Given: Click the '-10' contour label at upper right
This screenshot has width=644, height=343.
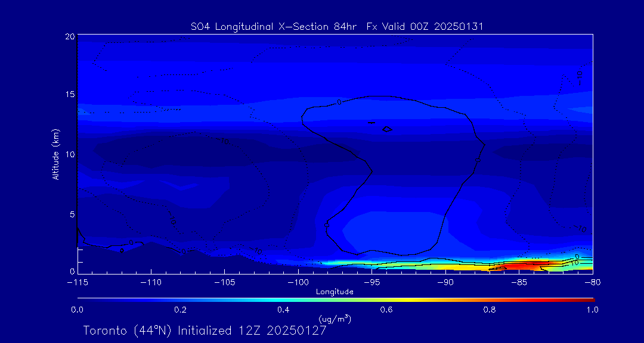Looking at the screenshot, I should click(580, 77).
